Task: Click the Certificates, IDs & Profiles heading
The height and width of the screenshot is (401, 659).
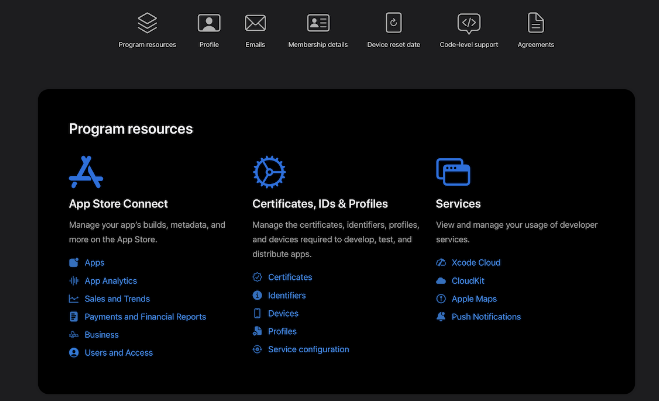Action: (320, 204)
